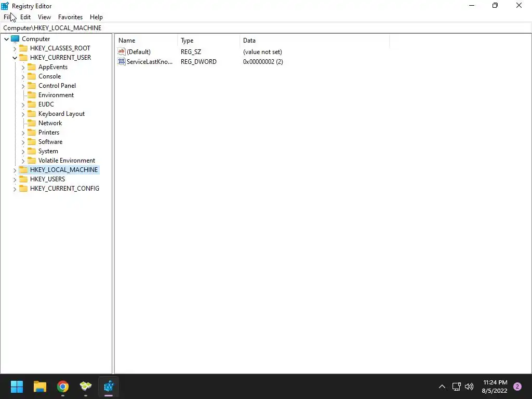532x399 pixels.
Task: Click the registry path address bar
Action: (x=265, y=28)
